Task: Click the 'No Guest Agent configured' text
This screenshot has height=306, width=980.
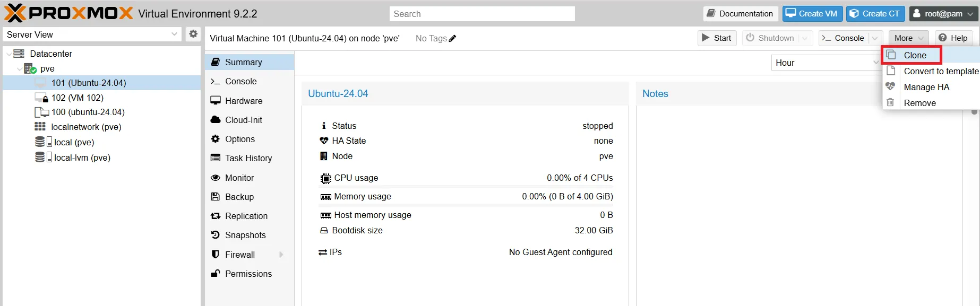Action: point(561,252)
